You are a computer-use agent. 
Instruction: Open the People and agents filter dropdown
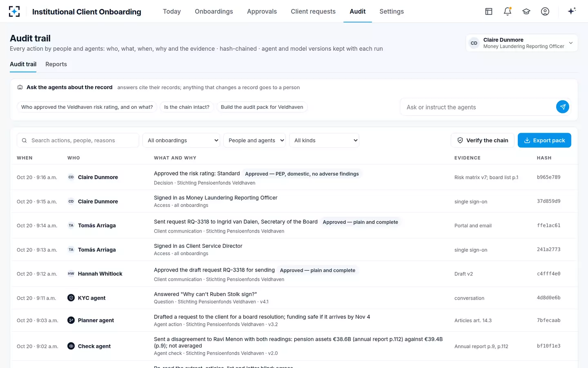[254, 140]
